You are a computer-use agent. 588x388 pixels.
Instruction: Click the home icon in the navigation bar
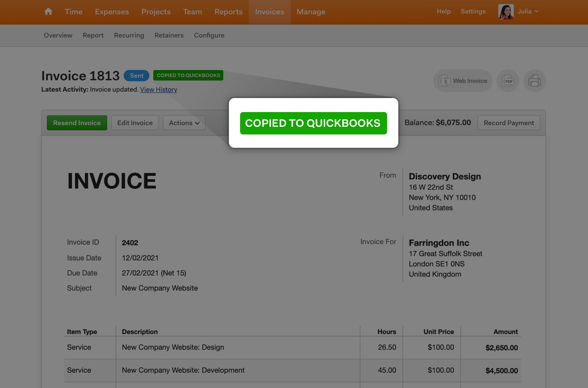click(x=48, y=12)
